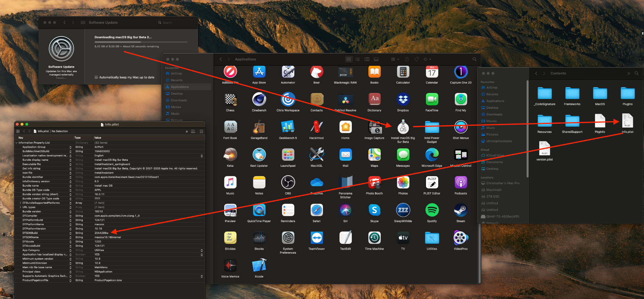Expand the CFBundleSupportedPlatforms row
Image resolution: width=644 pixels, height=299 pixels.
(x=20, y=203)
